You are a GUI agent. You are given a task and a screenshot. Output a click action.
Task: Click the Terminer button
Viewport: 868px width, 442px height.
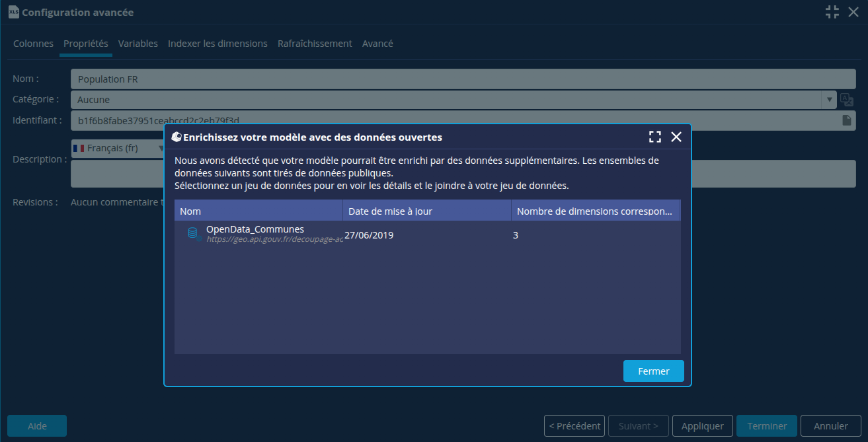click(767, 426)
